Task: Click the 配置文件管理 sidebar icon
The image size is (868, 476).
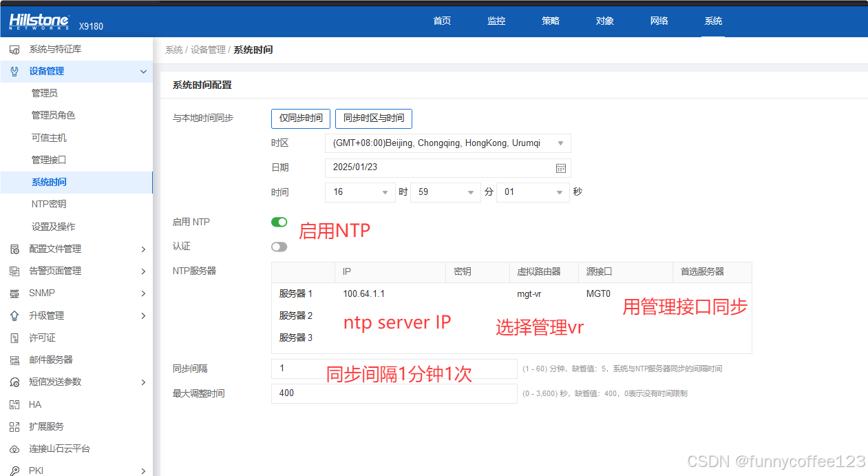Action: coord(14,249)
